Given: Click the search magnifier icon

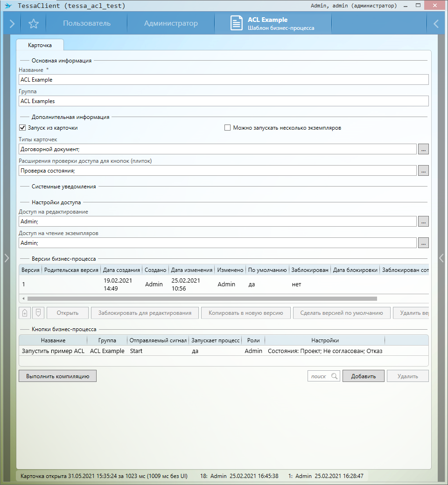Looking at the screenshot, I should pos(334,376).
